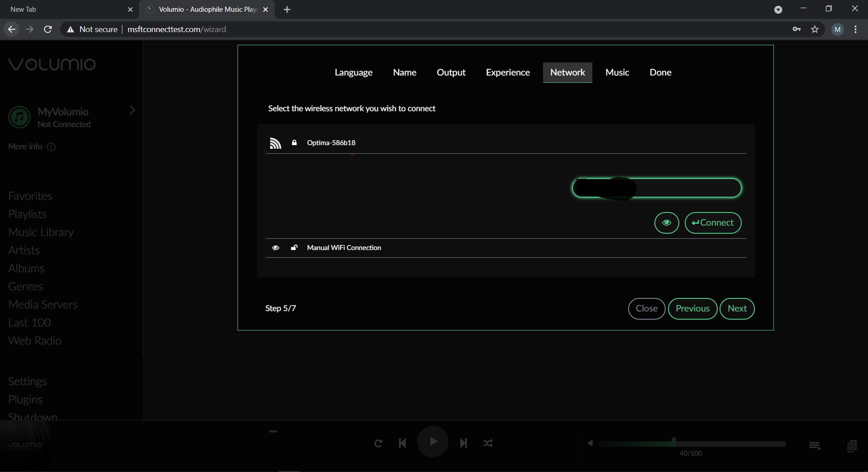
Task: Go forward in browser
Action: pos(30,29)
